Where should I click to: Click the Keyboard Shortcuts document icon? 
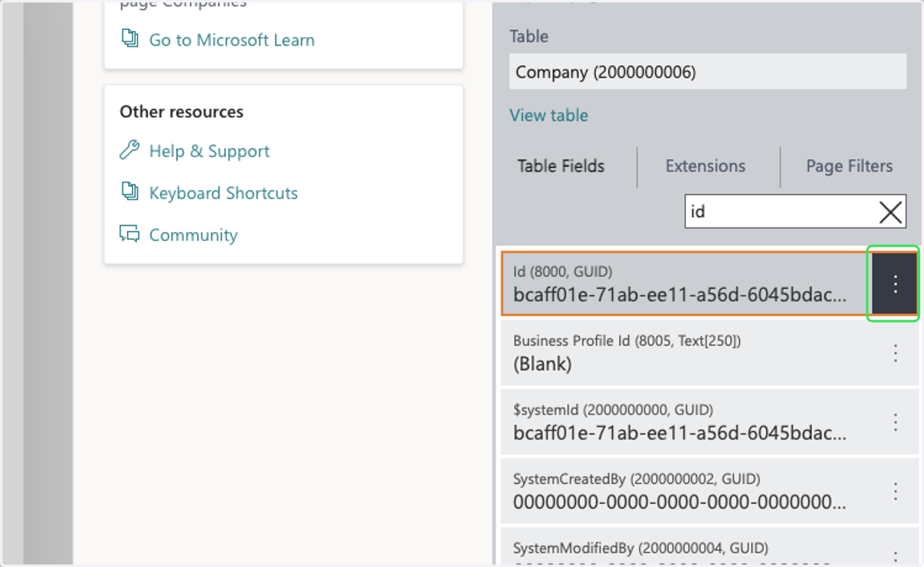[129, 192]
